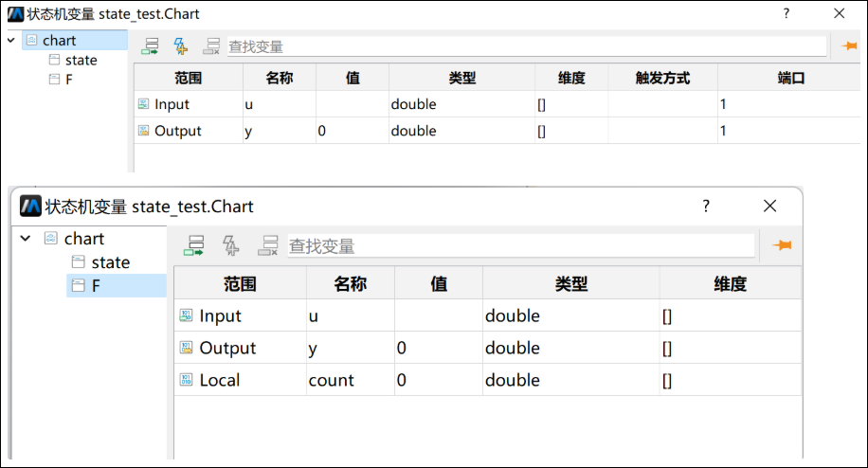Click 维度 column header in lower table
The width and height of the screenshot is (868, 468).
pyautogui.click(x=731, y=283)
